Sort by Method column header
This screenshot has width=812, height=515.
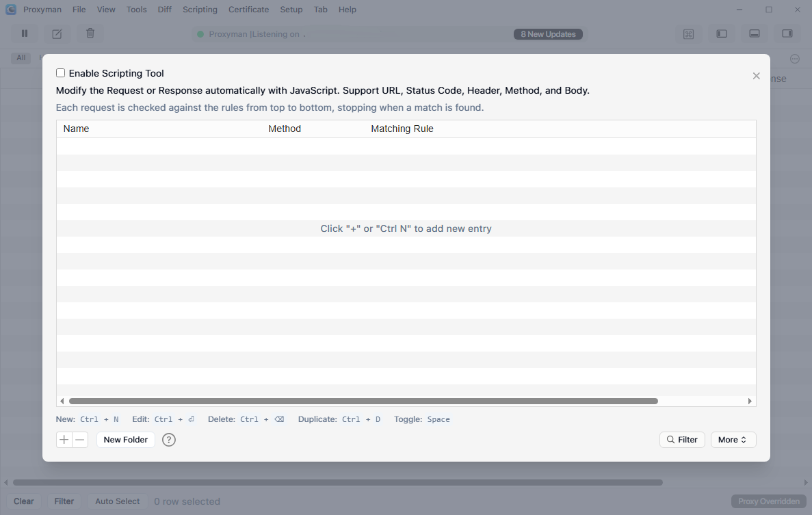click(x=285, y=129)
